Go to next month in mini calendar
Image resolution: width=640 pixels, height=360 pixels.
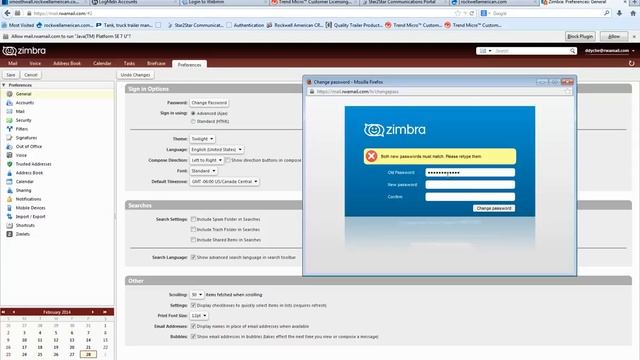tap(93, 312)
